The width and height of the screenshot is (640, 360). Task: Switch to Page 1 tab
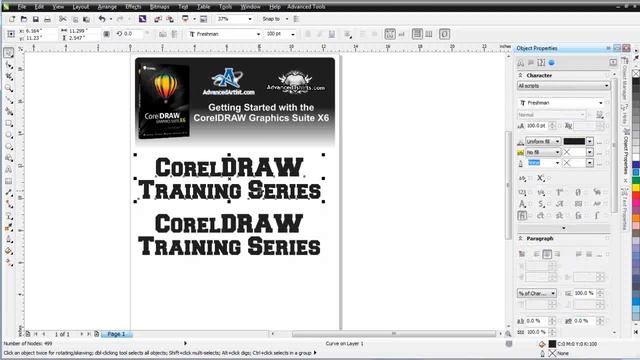(116, 334)
